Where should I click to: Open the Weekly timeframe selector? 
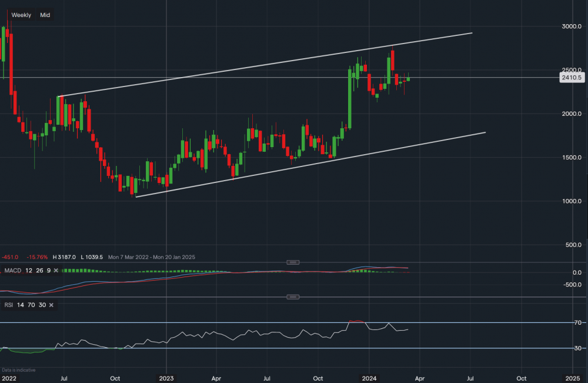click(x=21, y=15)
